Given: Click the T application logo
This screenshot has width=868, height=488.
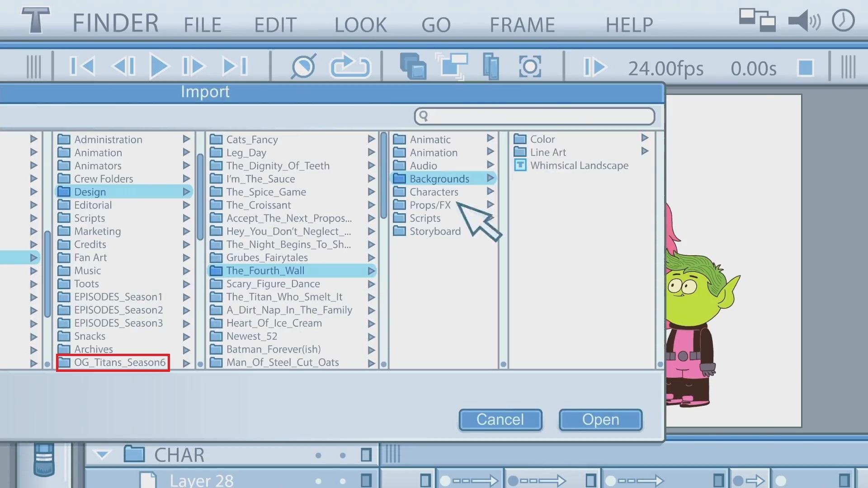Looking at the screenshot, I should 36,20.
